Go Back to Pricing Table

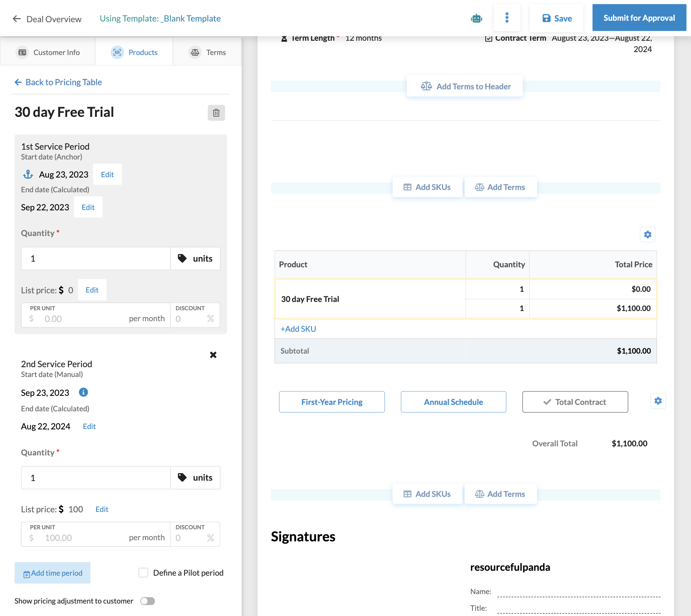click(58, 82)
